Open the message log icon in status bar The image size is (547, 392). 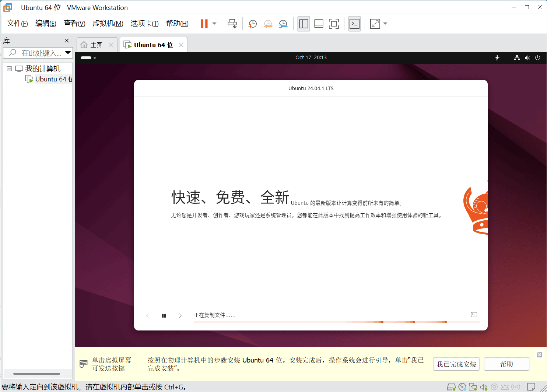click(x=531, y=387)
